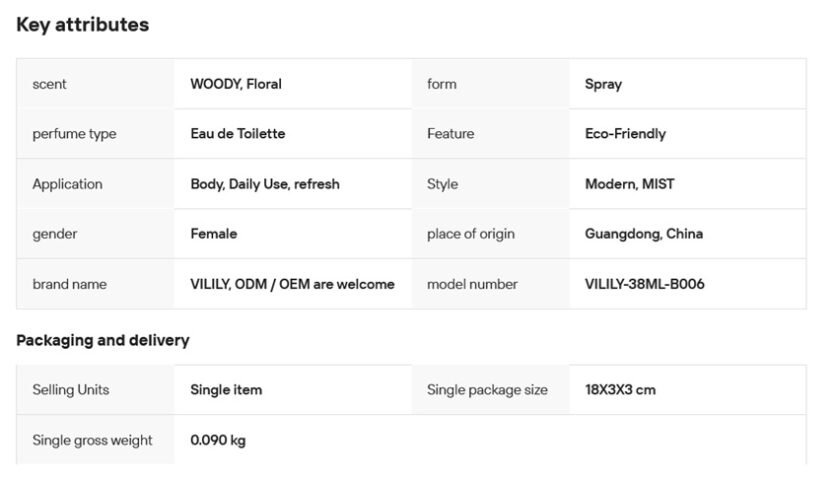Image resolution: width=833 pixels, height=480 pixels.
Task: Click the place of origin label
Action: (x=471, y=234)
